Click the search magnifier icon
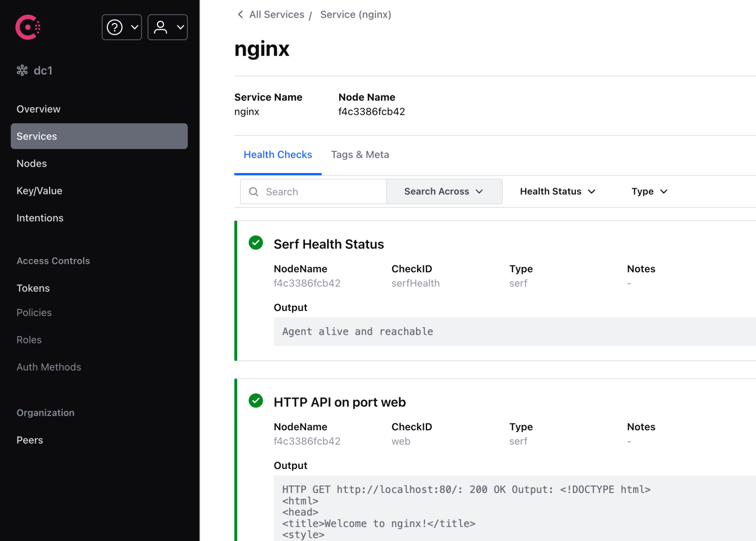Image resolution: width=756 pixels, height=541 pixels. pyautogui.click(x=254, y=192)
